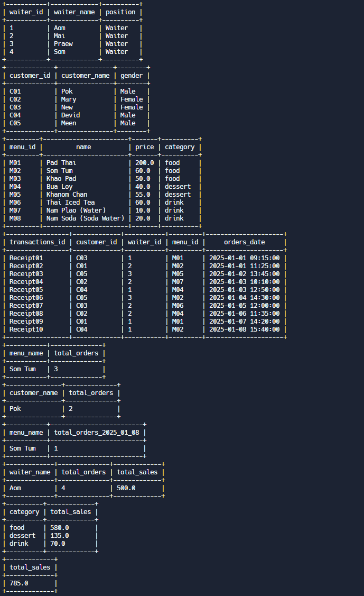Click the price column header
Image resolution: width=364 pixels, height=596 pixels.
(144, 147)
